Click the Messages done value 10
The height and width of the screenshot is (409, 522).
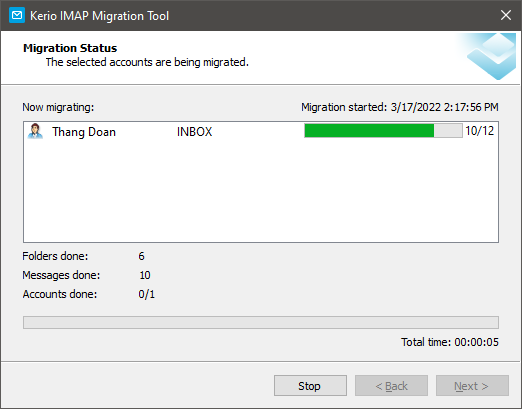click(x=145, y=275)
